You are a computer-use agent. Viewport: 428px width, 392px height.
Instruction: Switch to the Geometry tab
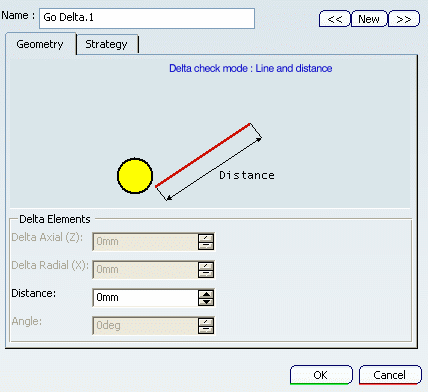click(x=40, y=44)
